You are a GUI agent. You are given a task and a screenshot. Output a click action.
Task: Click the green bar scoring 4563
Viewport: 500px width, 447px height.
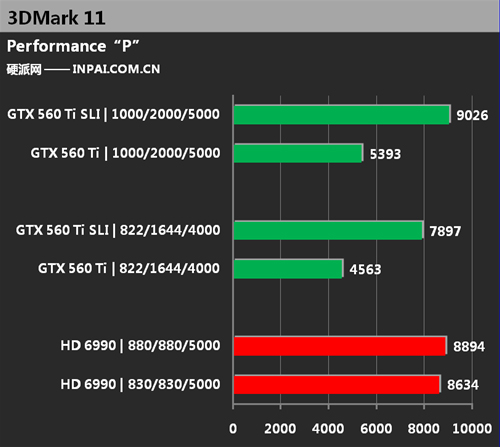click(x=289, y=269)
